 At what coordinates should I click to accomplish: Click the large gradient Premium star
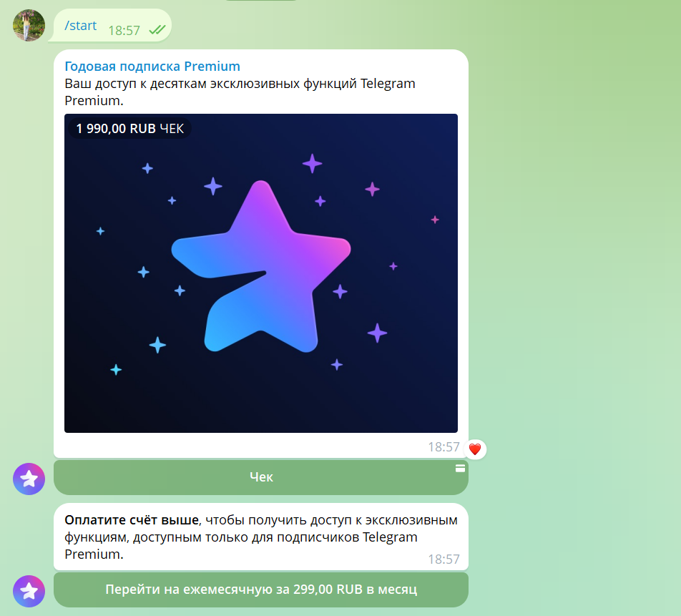tap(261, 267)
